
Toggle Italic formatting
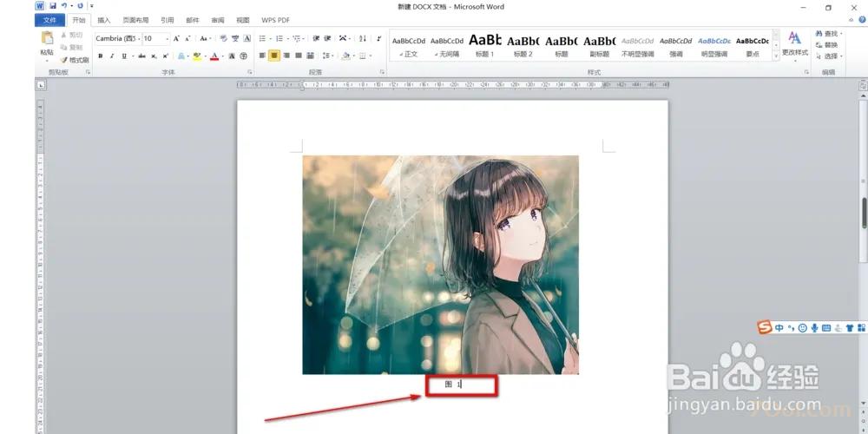tap(112, 56)
